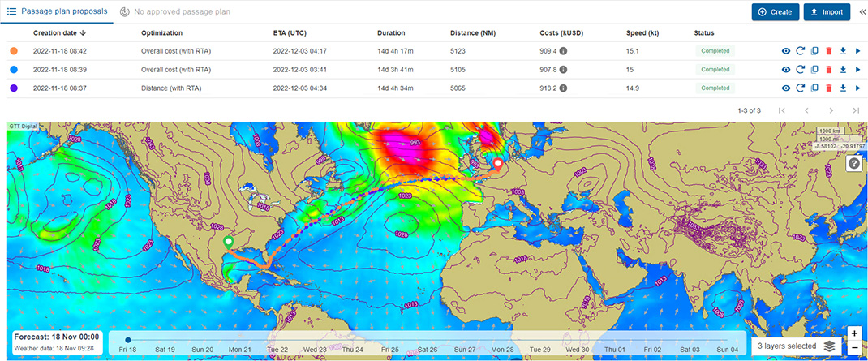Click the Create button
This screenshot has width=868, height=361.
[x=774, y=12]
